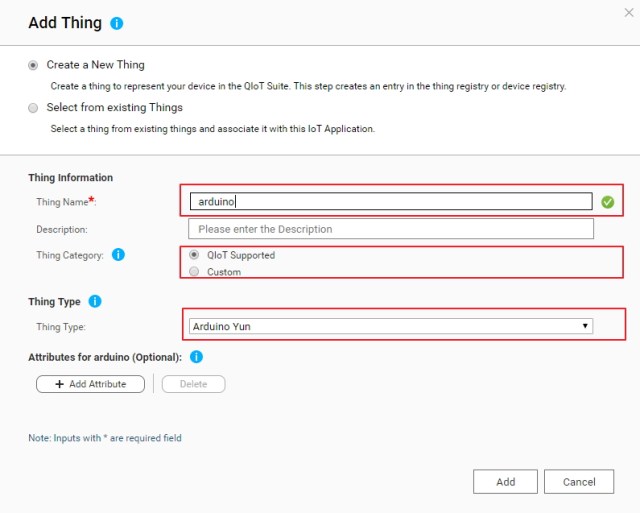Click the Create a New Thing label text
This screenshot has height=513, width=640.
point(96,65)
